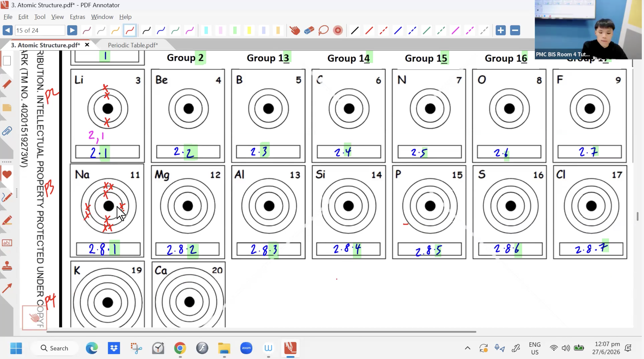The width and height of the screenshot is (644, 359).
Task: Select the Arrow tool in sidebar
Action: (x=7, y=288)
